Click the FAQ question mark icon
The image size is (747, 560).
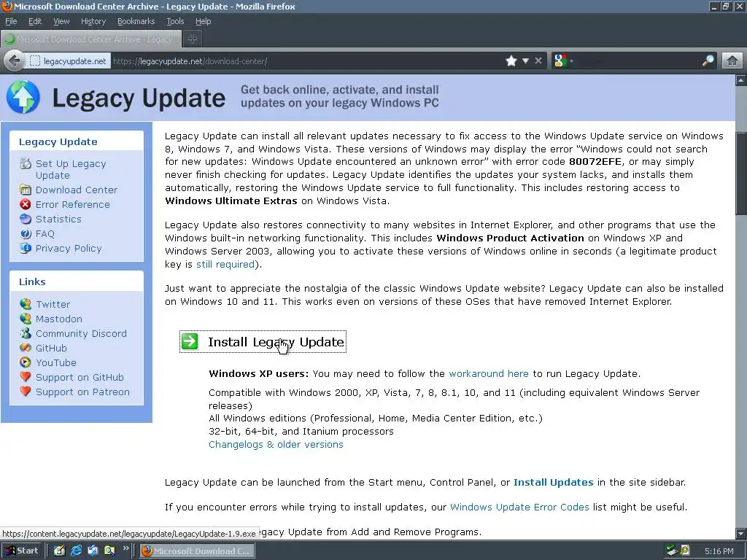click(x=26, y=234)
